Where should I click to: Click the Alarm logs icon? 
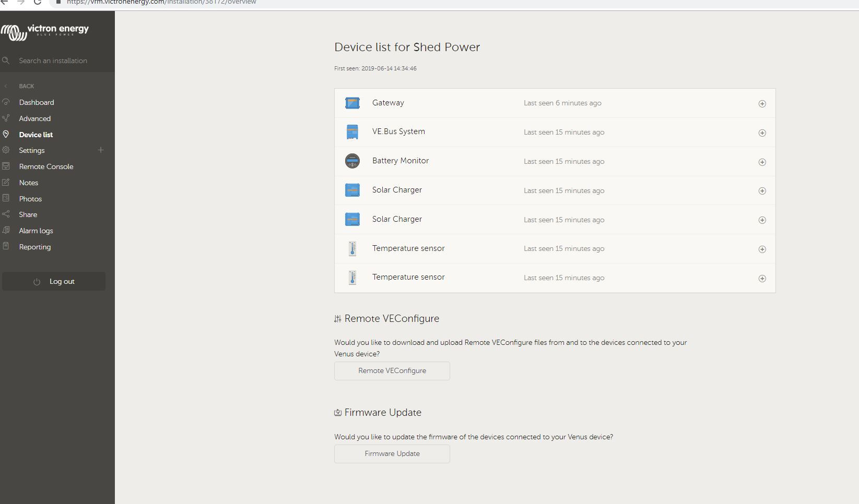(6, 231)
